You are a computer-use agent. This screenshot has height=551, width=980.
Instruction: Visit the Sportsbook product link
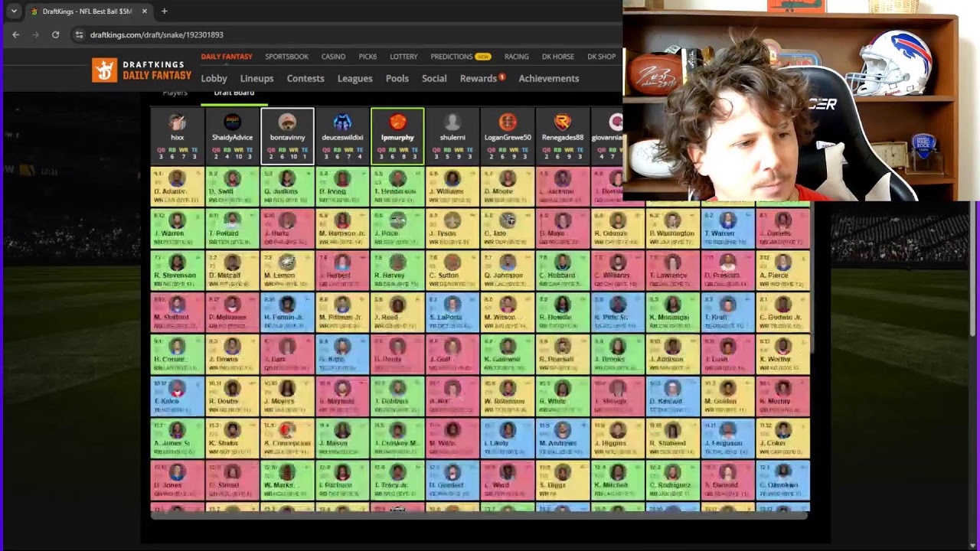(287, 57)
